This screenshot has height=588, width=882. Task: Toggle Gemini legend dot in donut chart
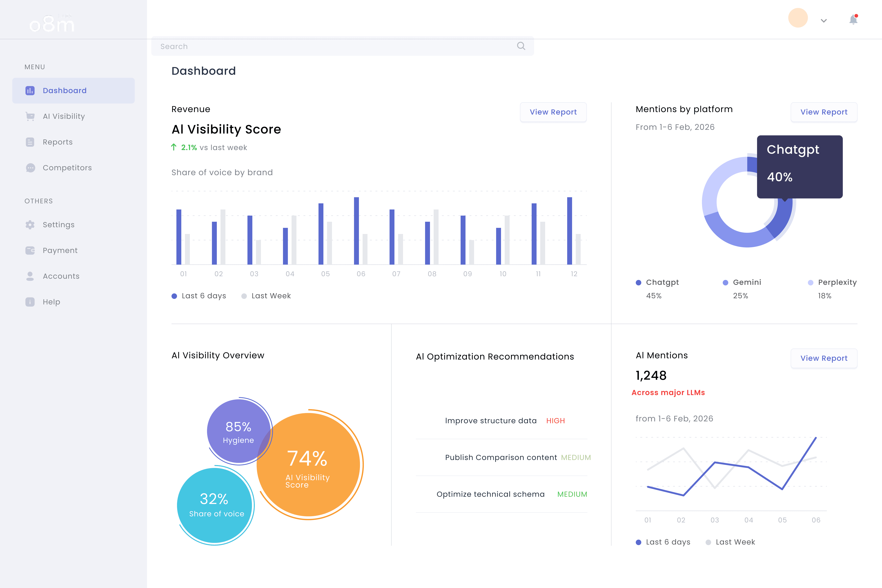(x=725, y=282)
